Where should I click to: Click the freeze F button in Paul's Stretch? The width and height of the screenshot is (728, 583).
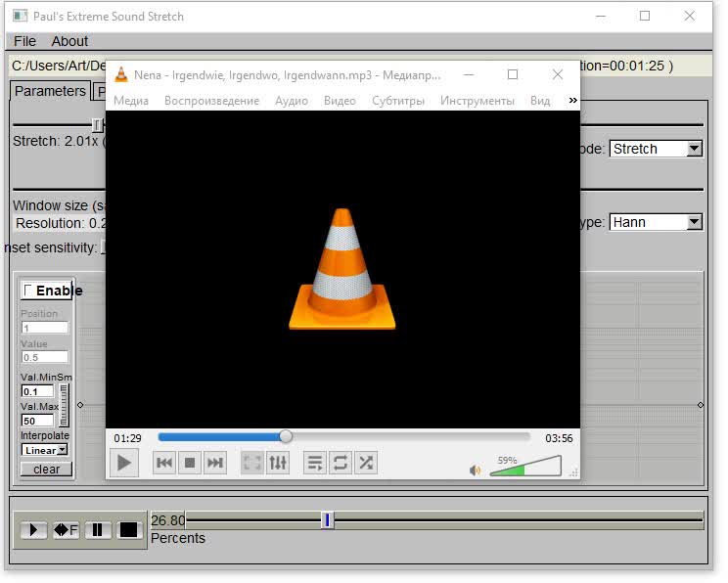66,529
